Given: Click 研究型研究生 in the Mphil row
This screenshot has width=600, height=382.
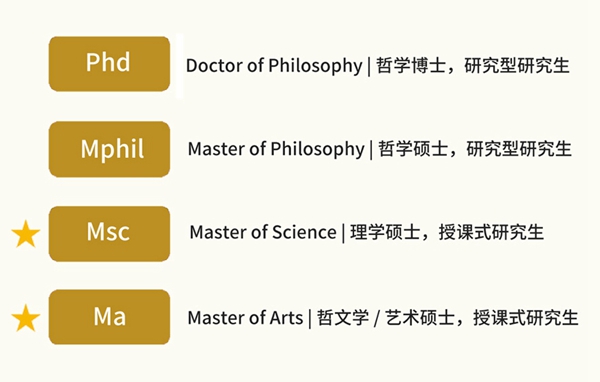Looking at the screenshot, I should pyautogui.click(x=519, y=149).
